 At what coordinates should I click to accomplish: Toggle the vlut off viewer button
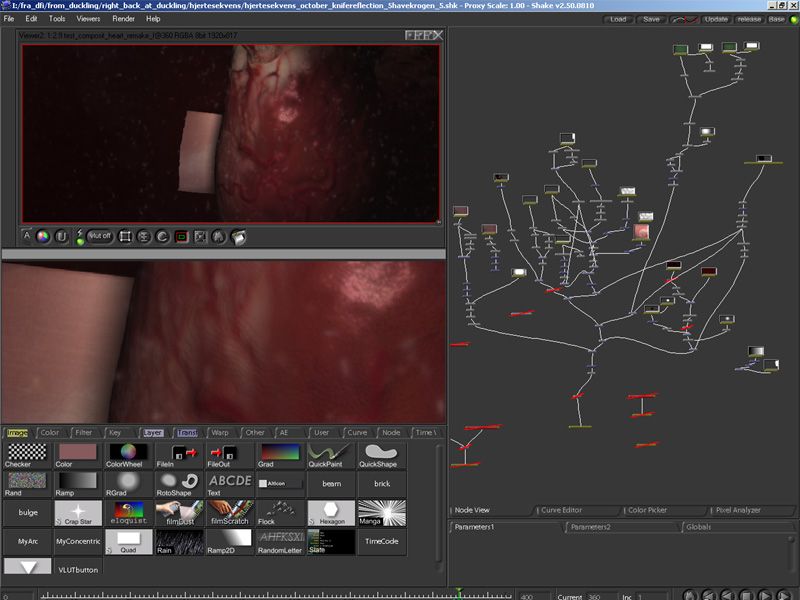pos(99,236)
